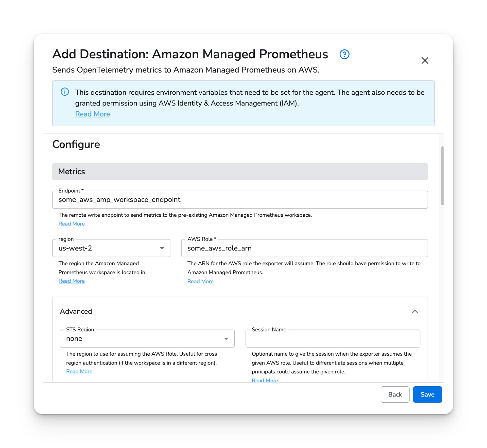Click the Back button

395,395
